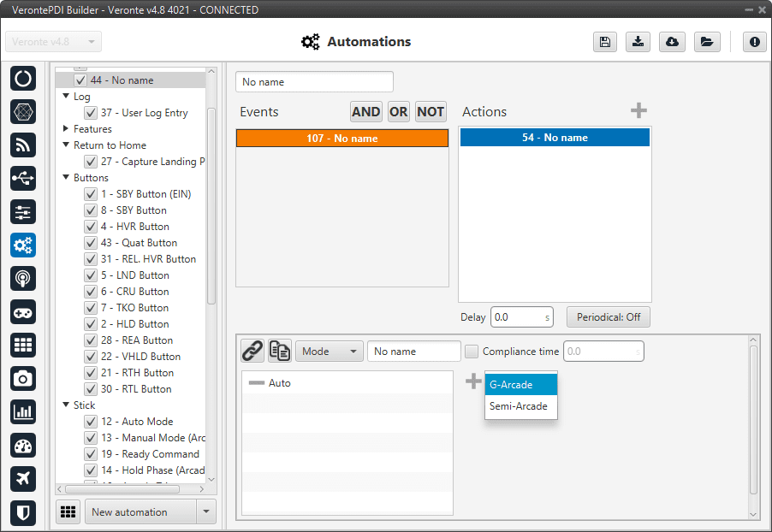This screenshot has height=532, width=772.
Task: Toggle checkbox for 27 - Capture Landing
Action: [91, 162]
